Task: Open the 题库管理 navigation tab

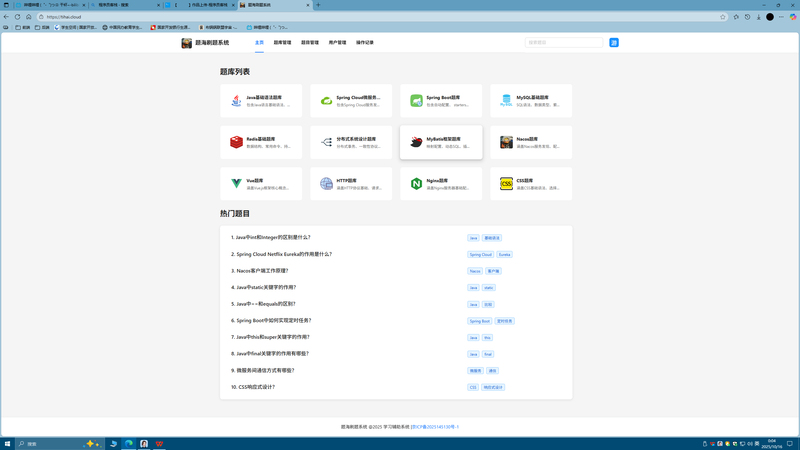Action: (282, 42)
